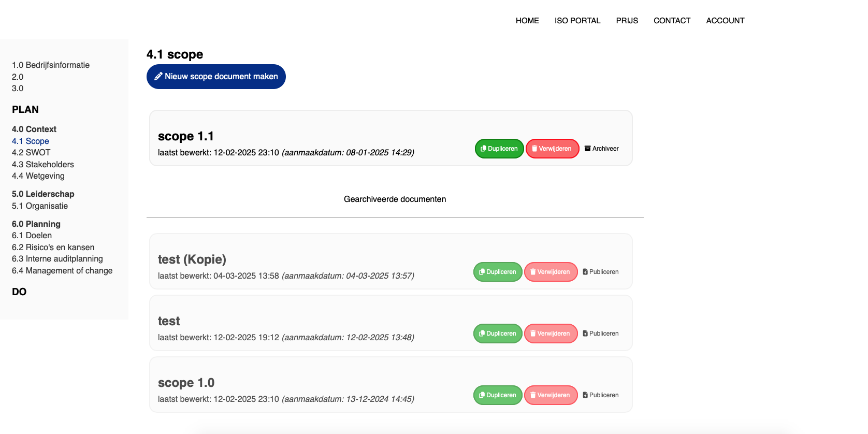Archive the scope 1.1 document
868x434 pixels.
pyautogui.click(x=601, y=149)
